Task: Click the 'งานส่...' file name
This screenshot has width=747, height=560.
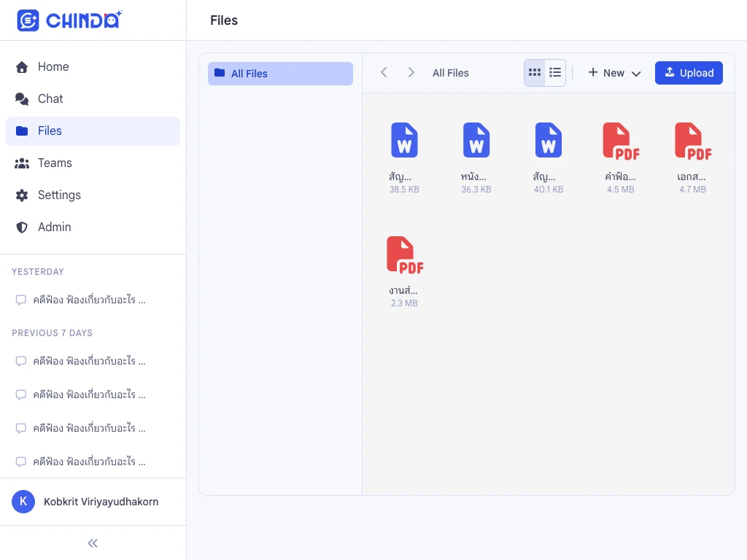Action: [x=403, y=290]
